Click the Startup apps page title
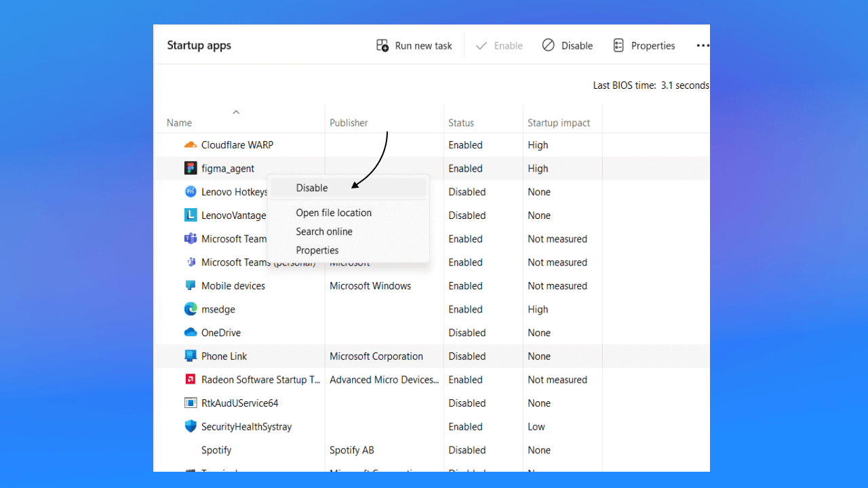868x488 pixels. [x=199, y=45]
